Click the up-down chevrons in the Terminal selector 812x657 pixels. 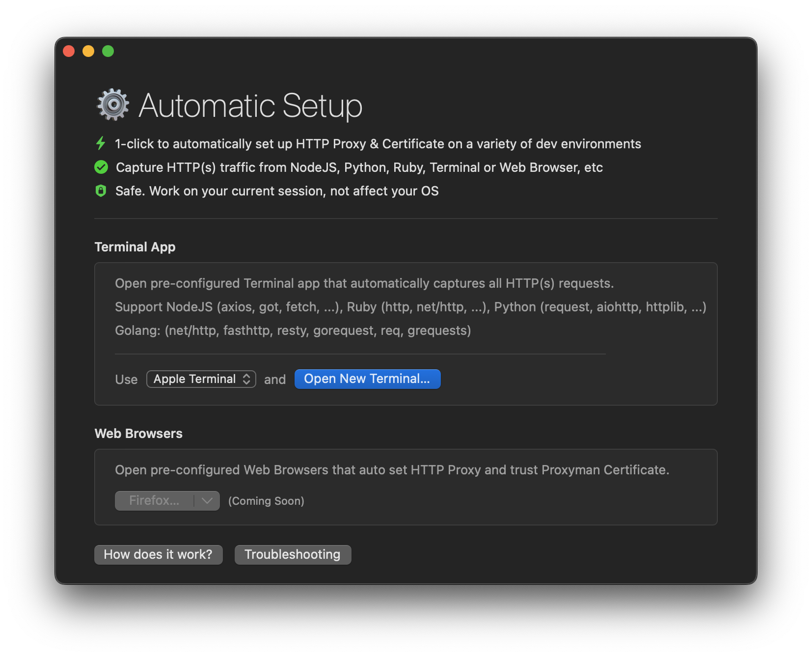pos(245,379)
